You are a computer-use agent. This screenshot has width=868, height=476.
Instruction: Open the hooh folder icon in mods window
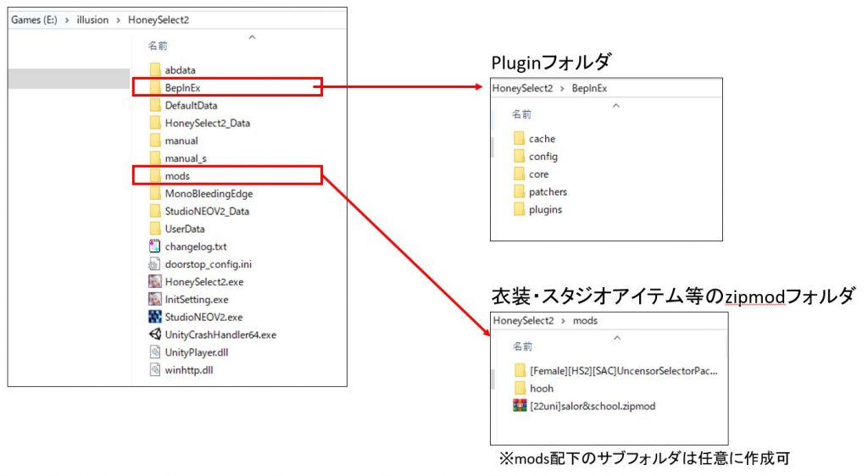point(520,388)
